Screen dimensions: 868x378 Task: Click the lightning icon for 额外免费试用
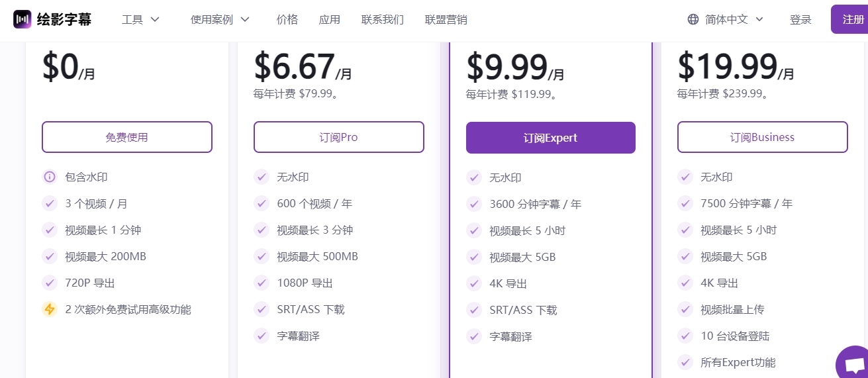(x=50, y=309)
